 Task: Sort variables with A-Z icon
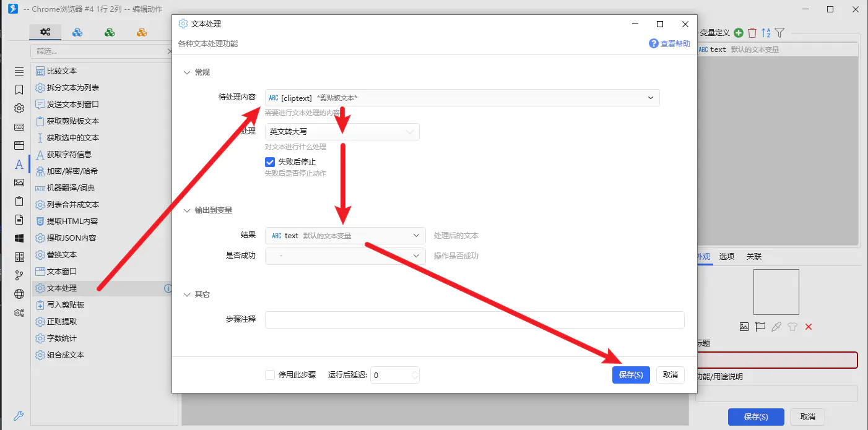(x=766, y=33)
